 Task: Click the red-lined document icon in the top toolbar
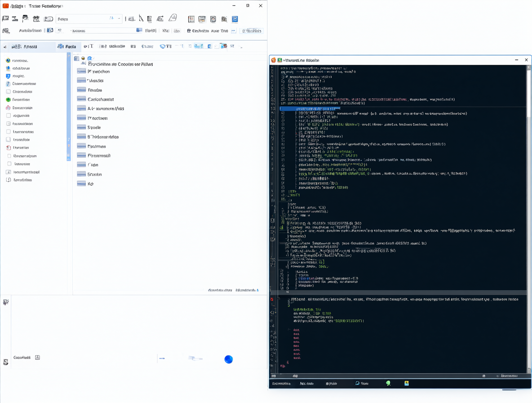[x=191, y=19]
